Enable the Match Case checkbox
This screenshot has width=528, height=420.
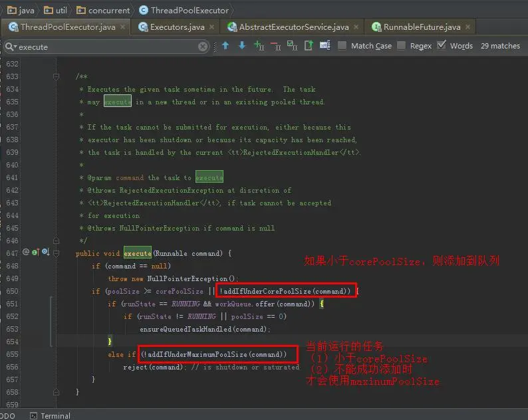tap(342, 45)
